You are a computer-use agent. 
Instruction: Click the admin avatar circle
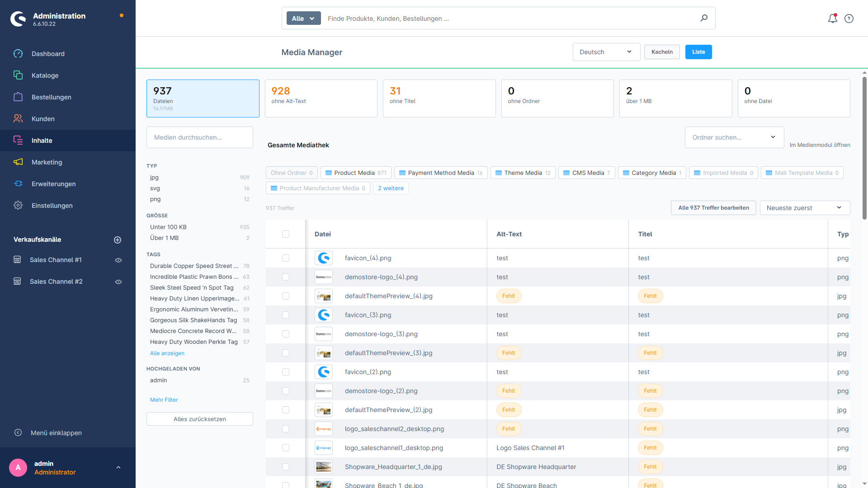[x=18, y=468]
